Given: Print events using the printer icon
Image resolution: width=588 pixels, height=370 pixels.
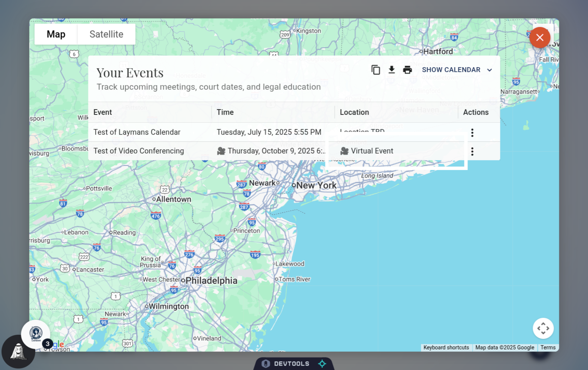Looking at the screenshot, I should (x=407, y=69).
